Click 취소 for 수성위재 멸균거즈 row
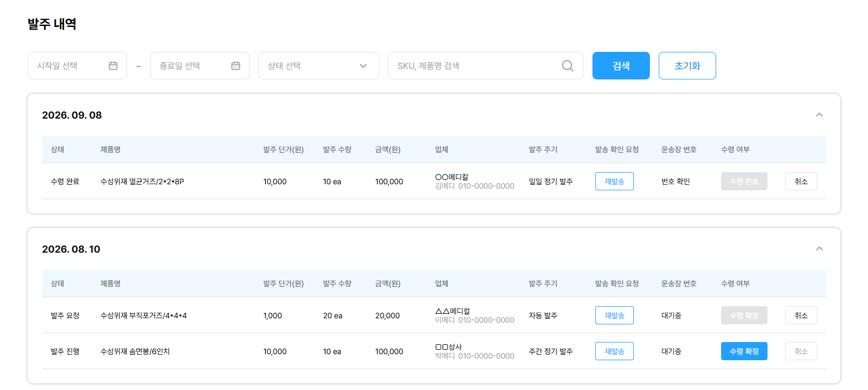 pos(801,181)
